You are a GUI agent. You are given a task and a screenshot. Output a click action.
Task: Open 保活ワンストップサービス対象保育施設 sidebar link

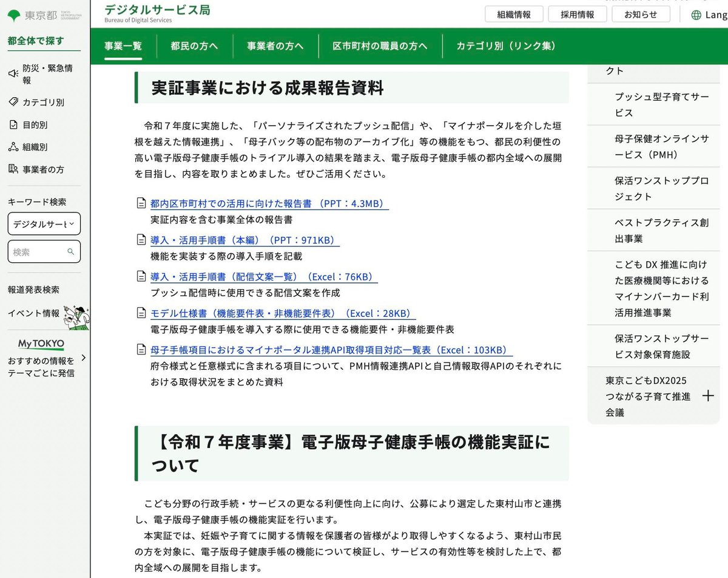pyautogui.click(x=662, y=346)
